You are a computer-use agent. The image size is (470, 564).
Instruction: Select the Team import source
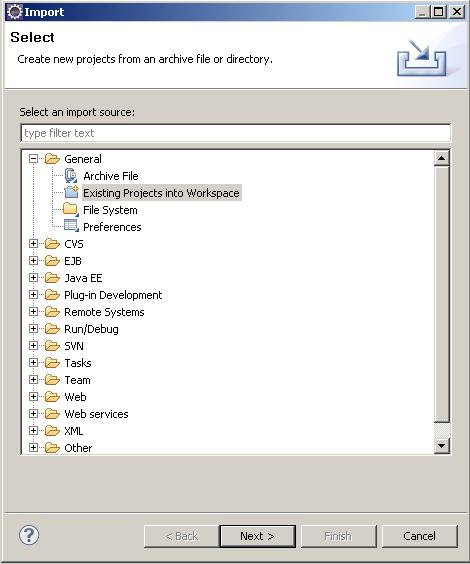click(77, 380)
